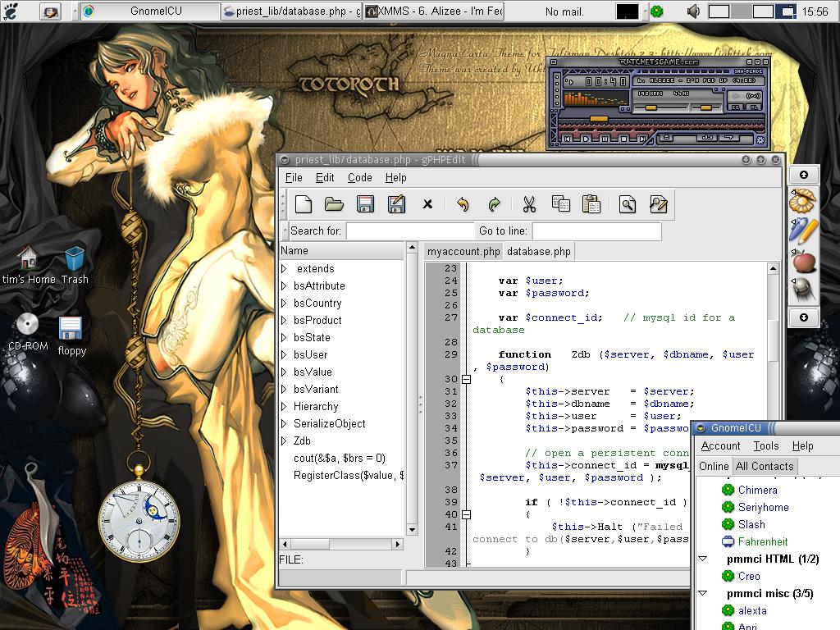Click the down arrow on side panel
Screen dimensions: 840x630
[x=804, y=317]
